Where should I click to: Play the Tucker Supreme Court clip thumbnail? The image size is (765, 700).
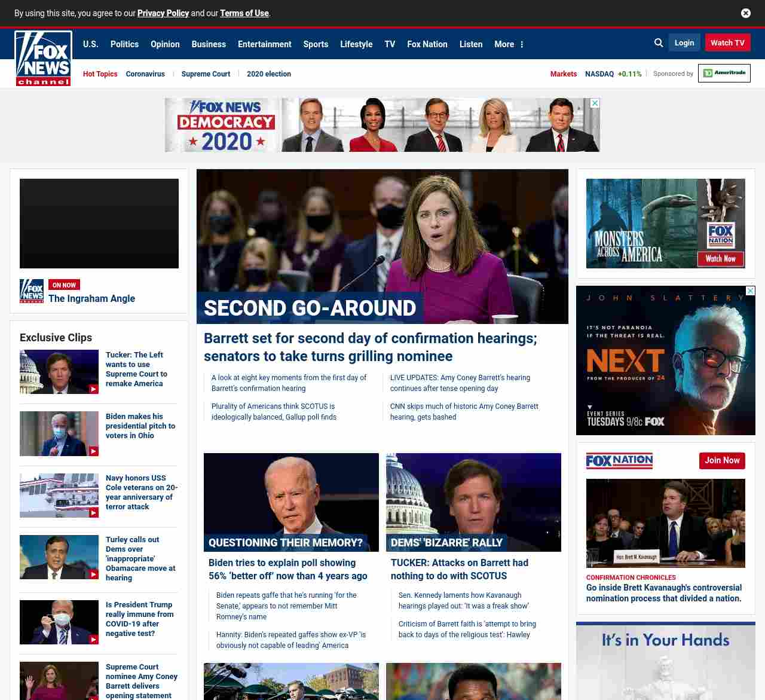click(x=59, y=372)
